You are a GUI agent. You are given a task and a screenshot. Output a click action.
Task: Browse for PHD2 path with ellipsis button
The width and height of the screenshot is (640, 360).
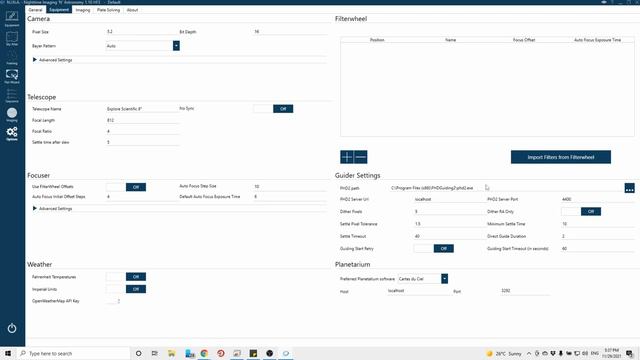click(629, 188)
